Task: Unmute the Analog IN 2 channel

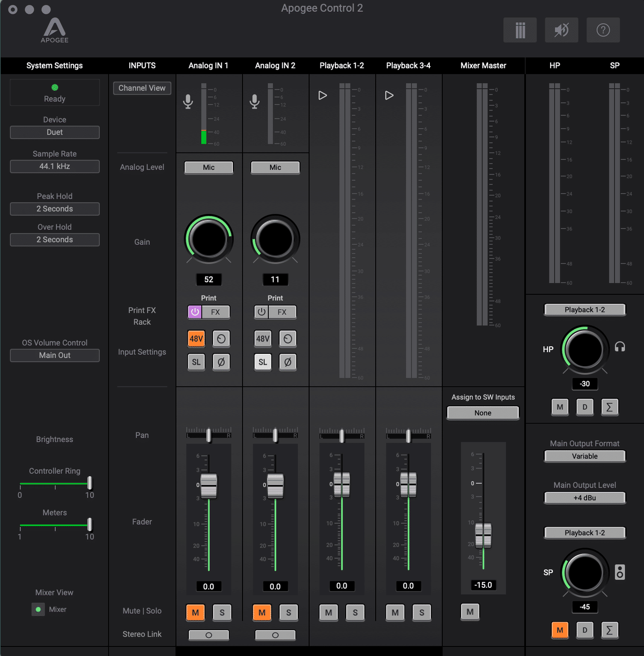Action: point(262,613)
